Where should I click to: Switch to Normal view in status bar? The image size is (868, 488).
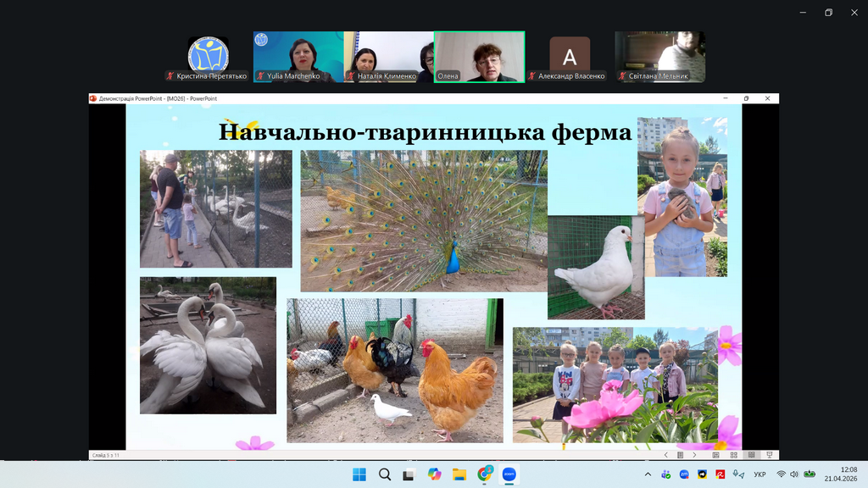click(x=715, y=455)
